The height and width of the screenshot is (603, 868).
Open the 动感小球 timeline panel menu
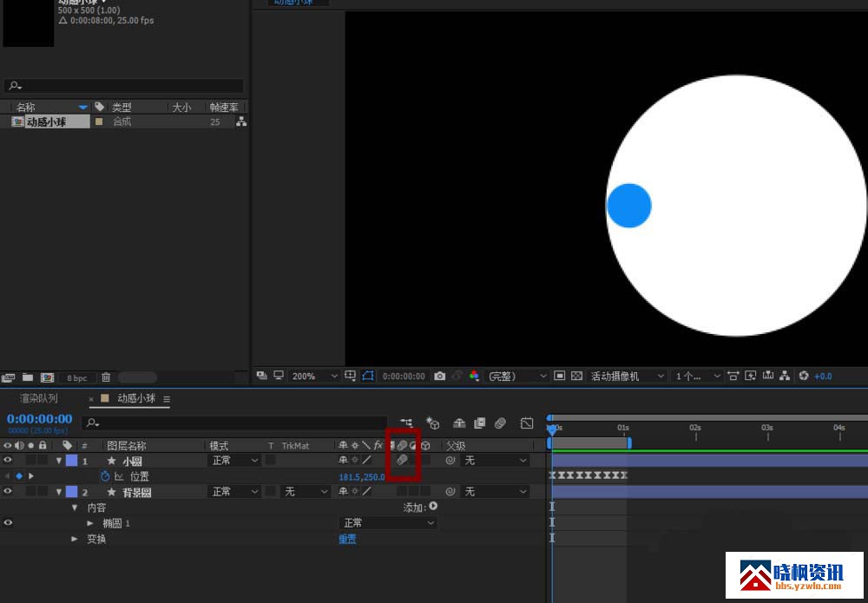pos(167,399)
